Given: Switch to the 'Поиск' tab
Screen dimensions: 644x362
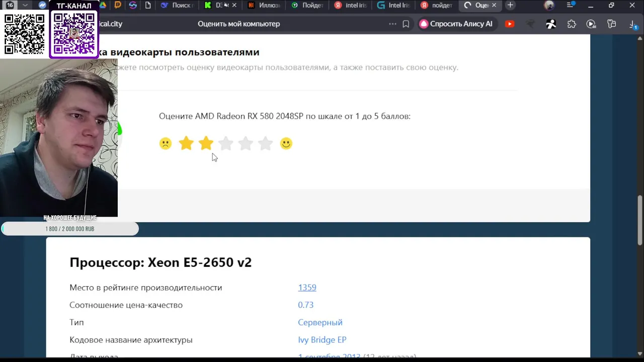Looking at the screenshot, I should coord(177,5).
